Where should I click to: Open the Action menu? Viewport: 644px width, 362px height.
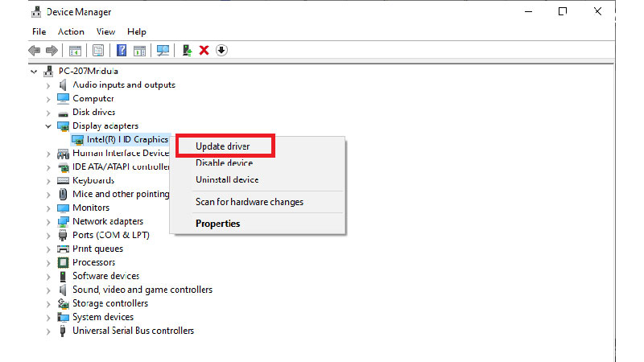tap(71, 31)
